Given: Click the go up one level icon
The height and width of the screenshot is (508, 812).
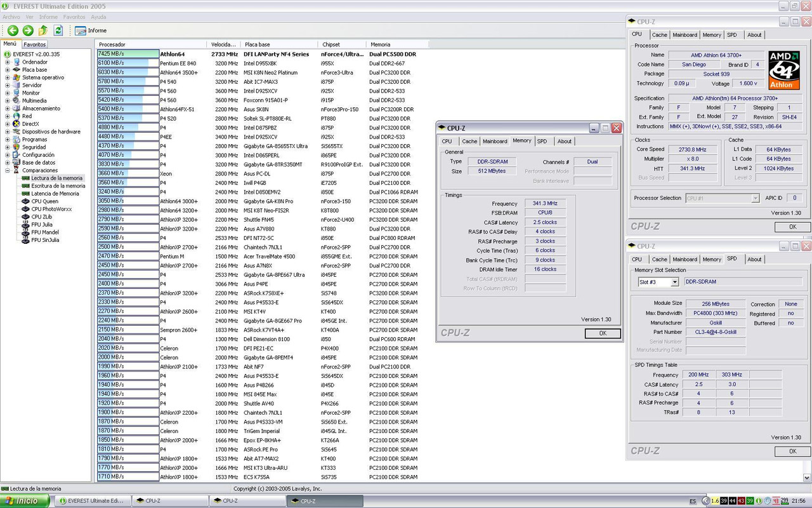Looking at the screenshot, I should pyautogui.click(x=43, y=30).
